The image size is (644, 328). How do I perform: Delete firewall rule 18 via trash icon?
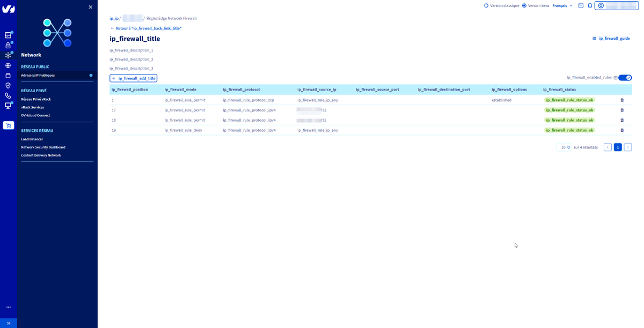click(x=622, y=120)
